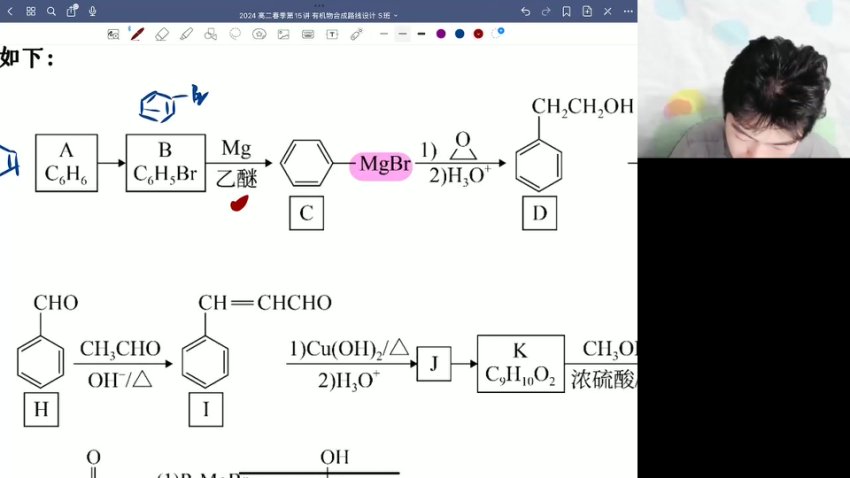Choose the lasso selection tool
Screen dimensions: 850x478
tap(235, 33)
